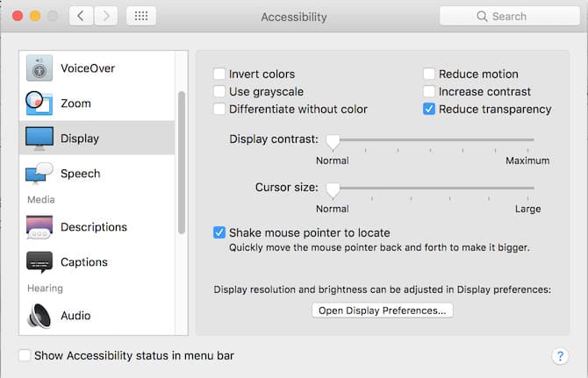This screenshot has height=378, width=588.
Task: Click the sidebar scrollbar
Action: tap(182, 162)
